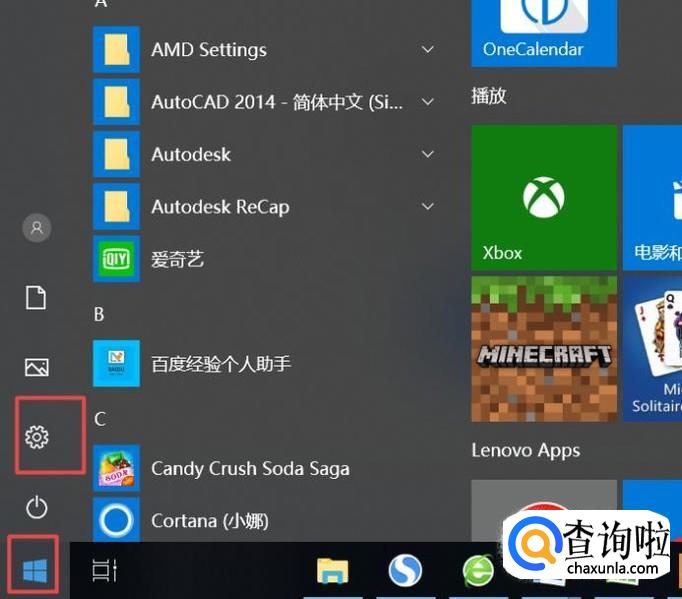Image resolution: width=682 pixels, height=599 pixels.
Task: Select the AMD Settings label
Action: click(x=209, y=50)
